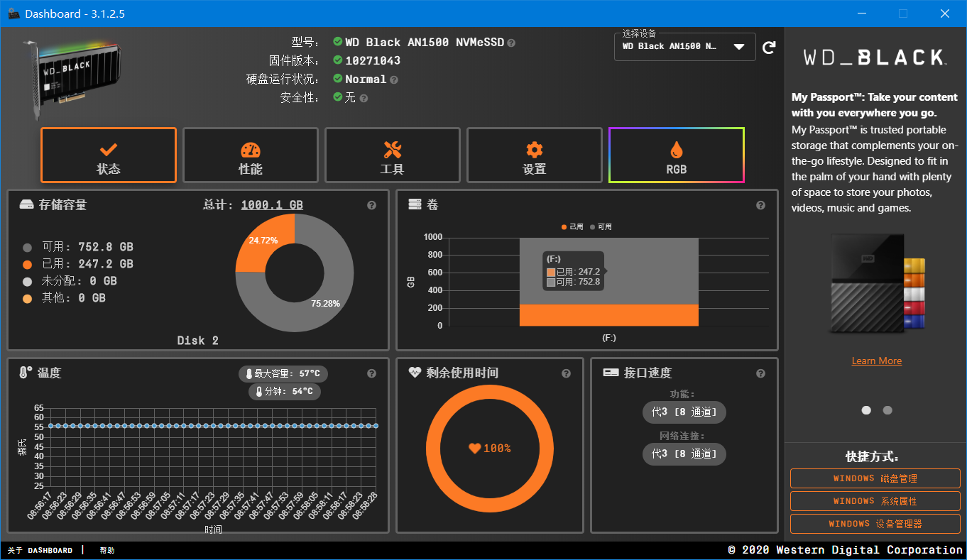Click the WD_BLACK logo in sidebar
Screen dimensions: 967x560
875,57
